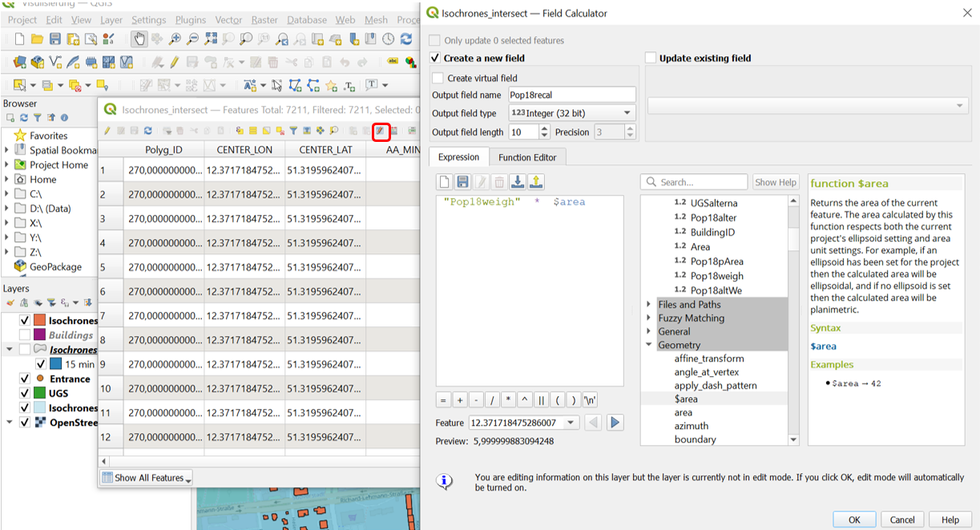Click the import expressions download icon

pos(518,182)
